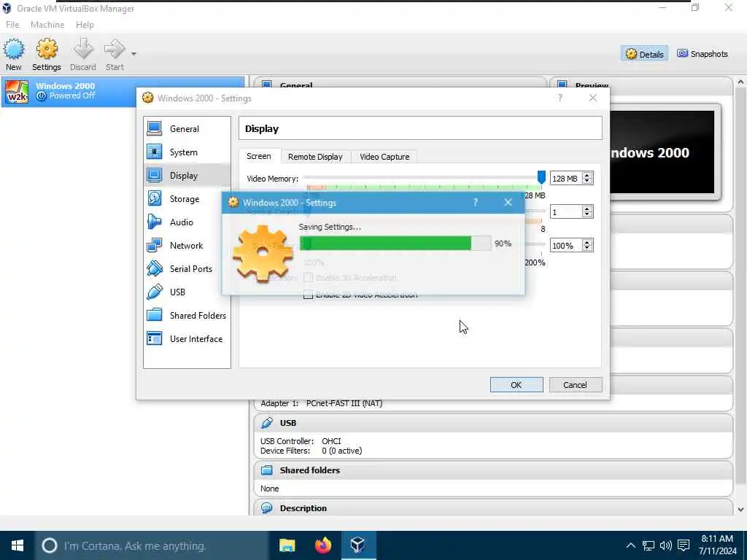Open the Windows Start menu
Viewport: 747px width, 560px height.
pyautogui.click(x=18, y=545)
